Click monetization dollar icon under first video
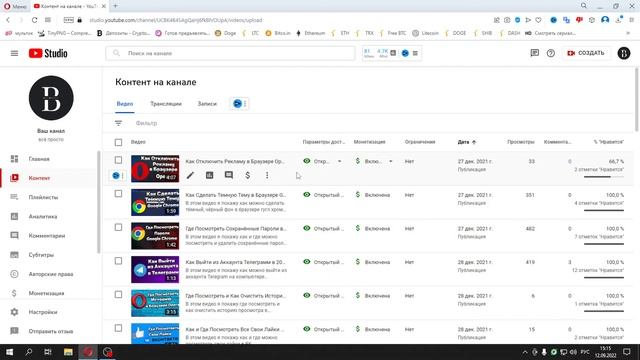This screenshot has height=360, width=640. pyautogui.click(x=248, y=175)
